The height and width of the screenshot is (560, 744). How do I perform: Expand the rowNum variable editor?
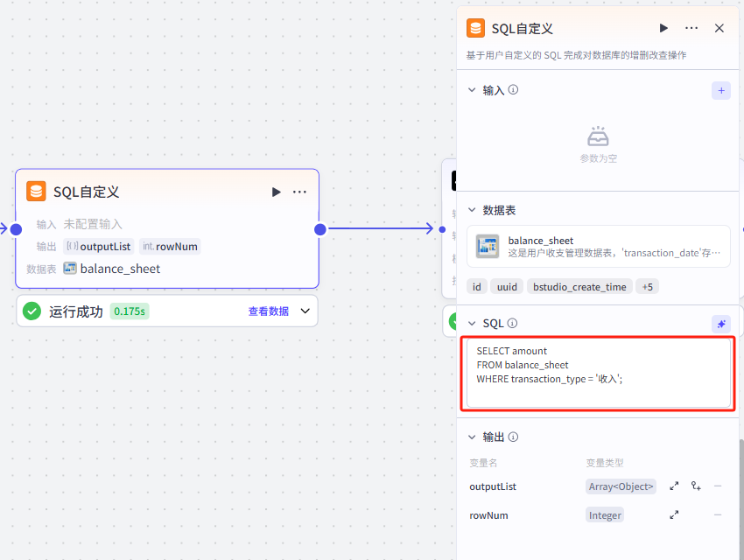[674, 515]
